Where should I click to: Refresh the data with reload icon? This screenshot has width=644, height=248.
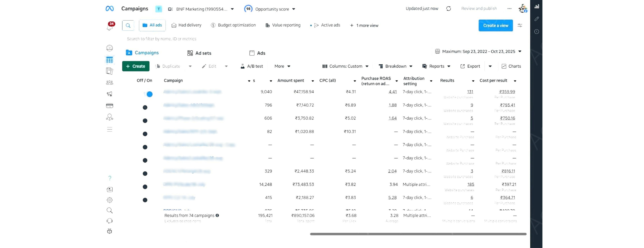click(x=449, y=9)
